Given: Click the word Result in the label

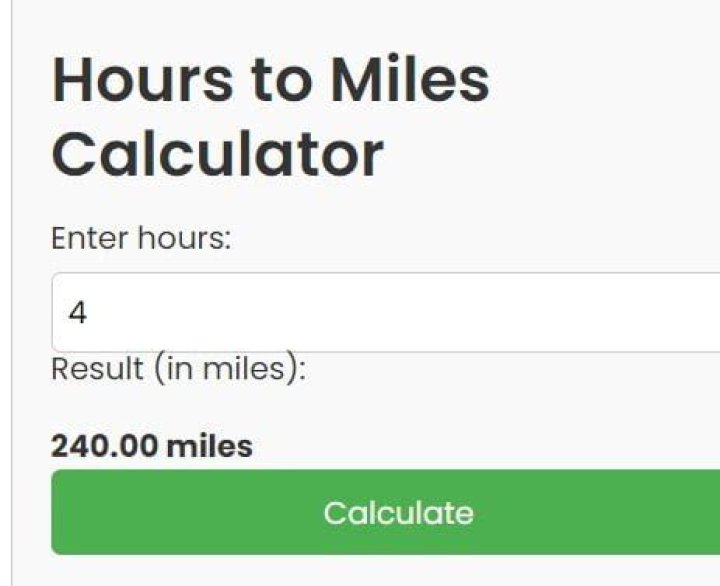Looking at the screenshot, I should click(x=97, y=369).
